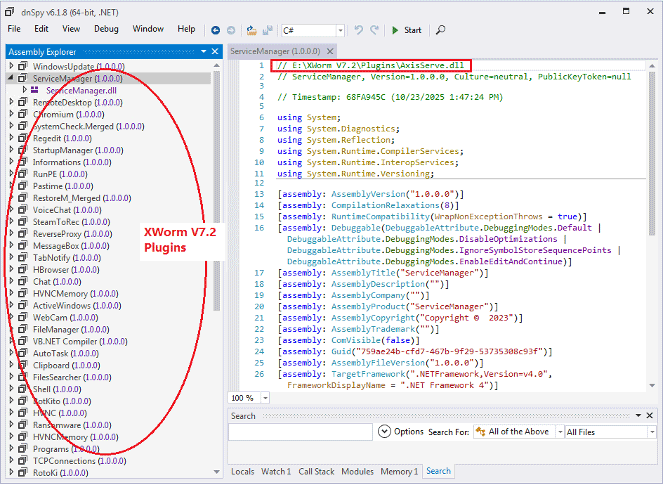Image resolution: width=664 pixels, height=486 pixels.
Task: Select ServiceManager.dll module node
Action: (81, 90)
